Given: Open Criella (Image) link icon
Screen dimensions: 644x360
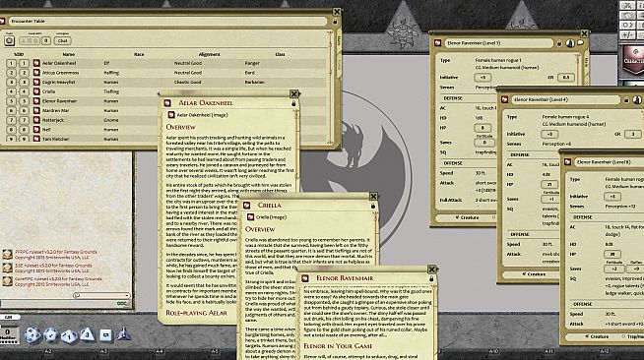Looking at the screenshot, I should (250, 217).
